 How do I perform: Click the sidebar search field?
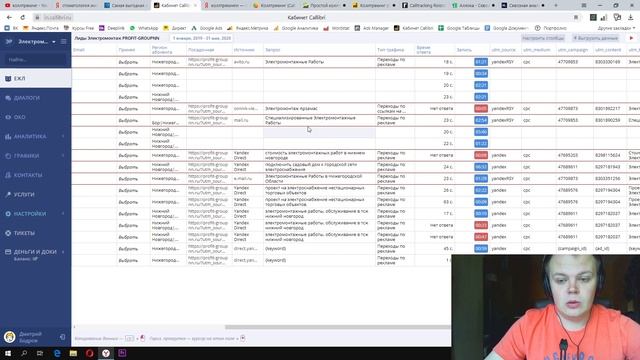pyautogui.click(x=35, y=60)
